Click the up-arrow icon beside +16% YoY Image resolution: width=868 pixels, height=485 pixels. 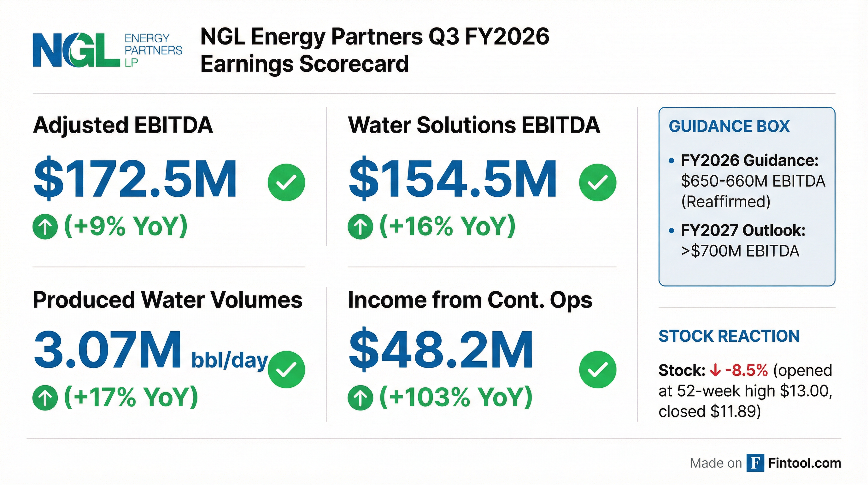pos(360,227)
